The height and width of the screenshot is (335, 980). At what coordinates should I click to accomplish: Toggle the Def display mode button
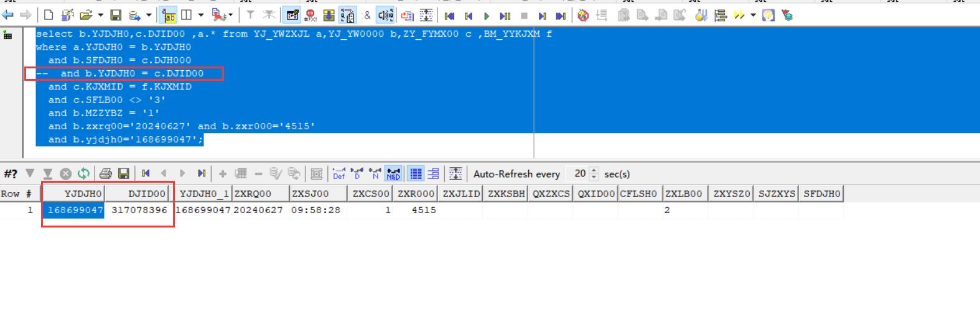click(338, 174)
